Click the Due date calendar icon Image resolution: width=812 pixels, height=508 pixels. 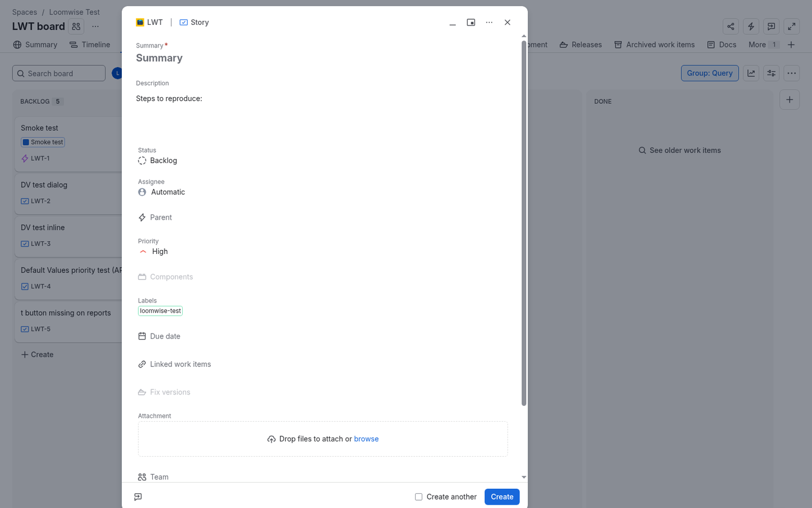[142, 336]
